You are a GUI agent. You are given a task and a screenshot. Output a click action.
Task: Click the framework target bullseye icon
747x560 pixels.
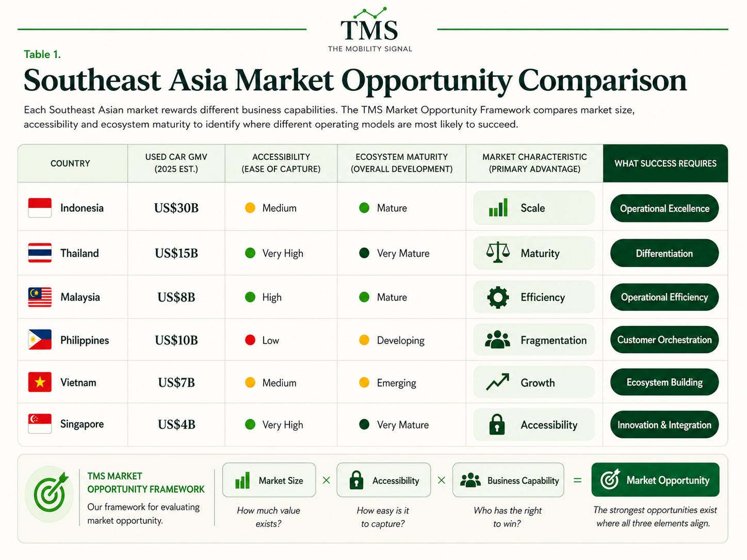[x=50, y=494]
